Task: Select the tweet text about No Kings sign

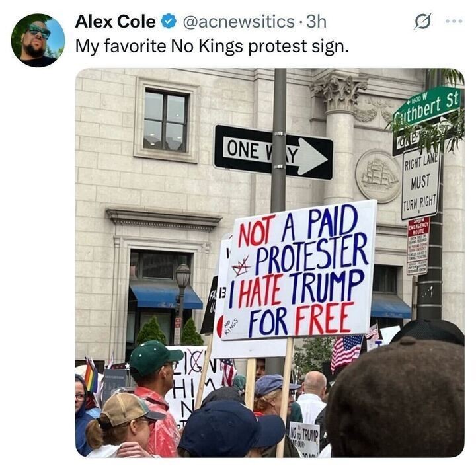Action: click(212, 46)
